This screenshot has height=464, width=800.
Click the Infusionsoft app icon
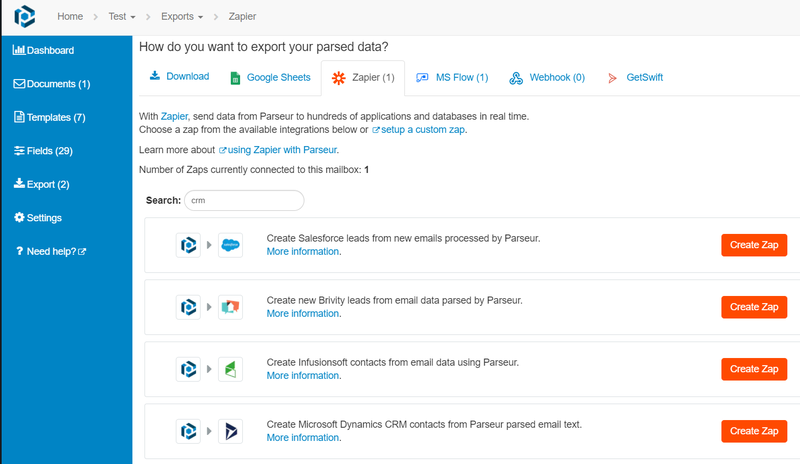tap(230, 369)
